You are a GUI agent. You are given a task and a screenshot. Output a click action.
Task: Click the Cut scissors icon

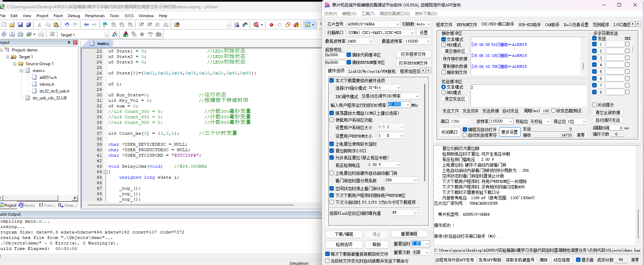[x=39, y=25]
